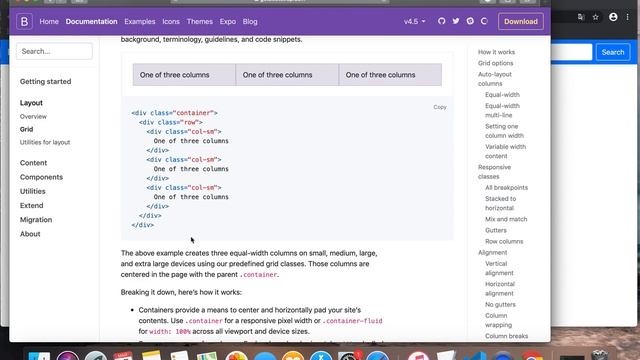Expand Getting started in sidebar
This screenshot has width=640, height=360.
point(45,82)
